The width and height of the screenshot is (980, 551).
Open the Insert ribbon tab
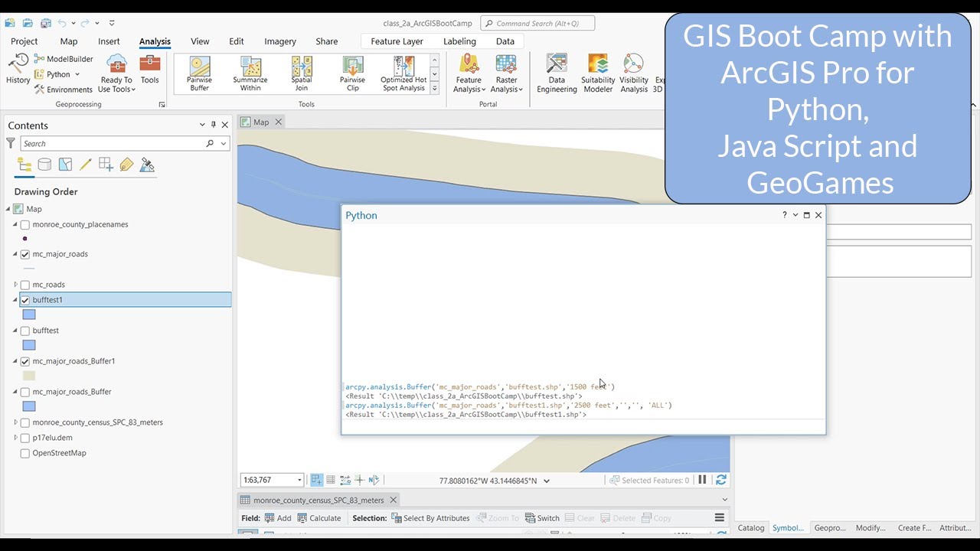pos(109,41)
